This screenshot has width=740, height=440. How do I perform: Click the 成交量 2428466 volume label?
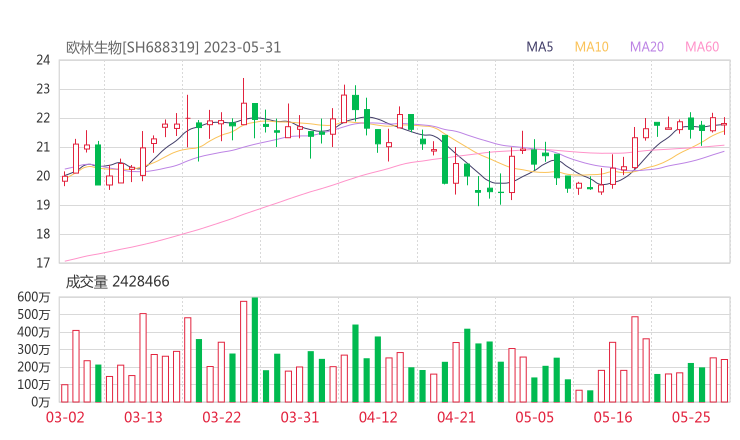117,282
